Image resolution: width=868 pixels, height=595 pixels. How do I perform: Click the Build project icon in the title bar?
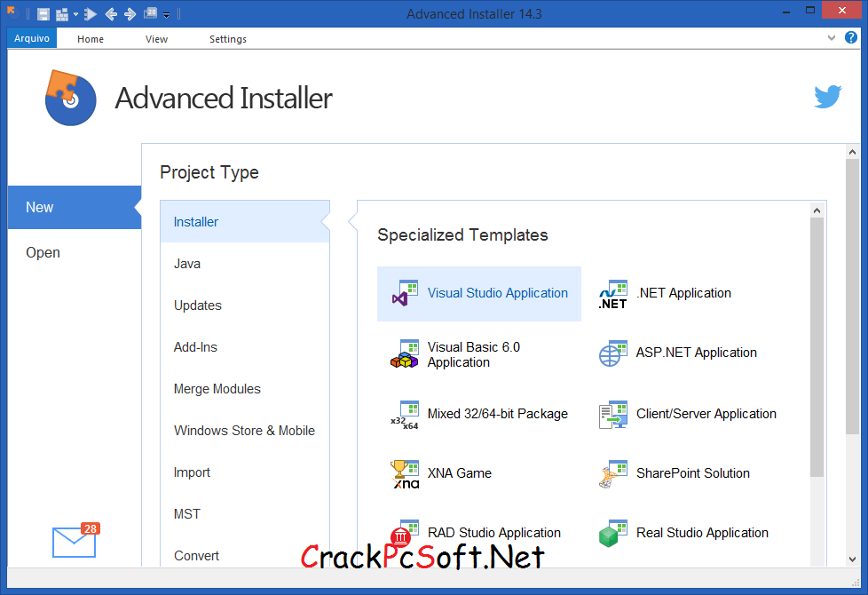click(62, 14)
